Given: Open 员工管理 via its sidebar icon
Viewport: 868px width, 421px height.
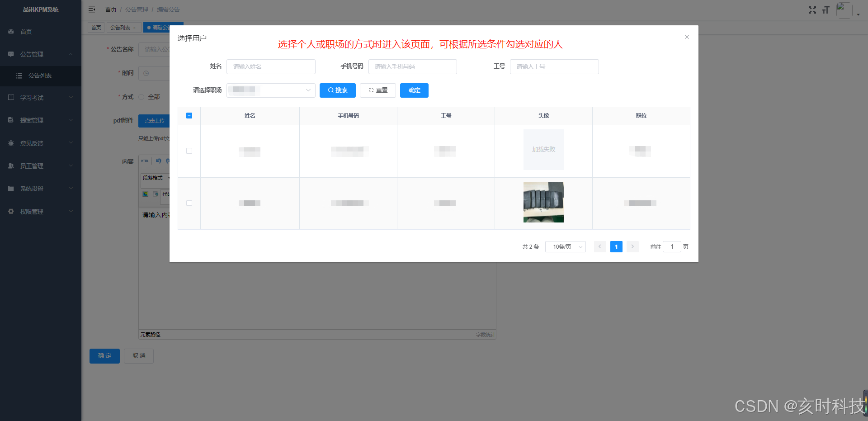Looking at the screenshot, I should click(x=11, y=166).
